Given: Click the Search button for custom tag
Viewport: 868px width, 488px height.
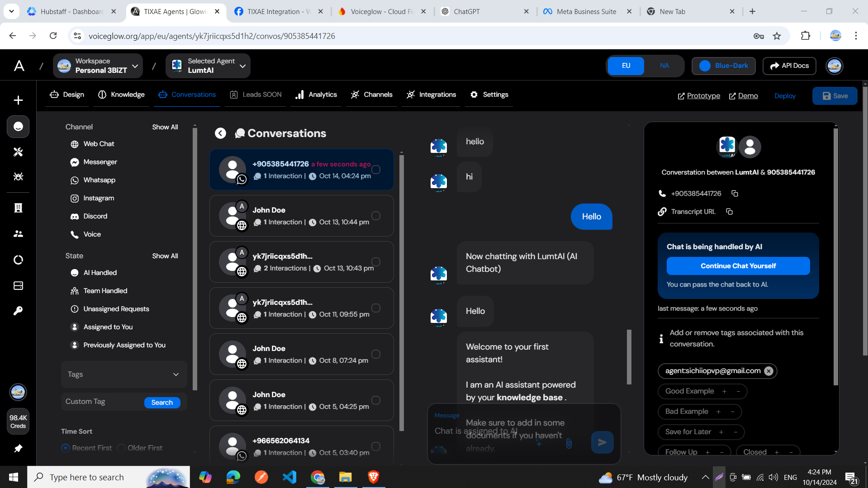Looking at the screenshot, I should (x=162, y=403).
